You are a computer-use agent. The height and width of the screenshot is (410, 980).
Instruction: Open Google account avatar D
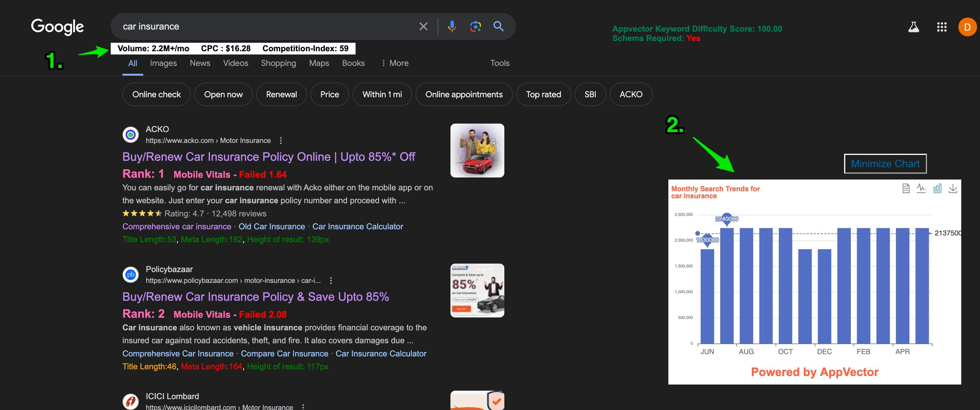(967, 27)
